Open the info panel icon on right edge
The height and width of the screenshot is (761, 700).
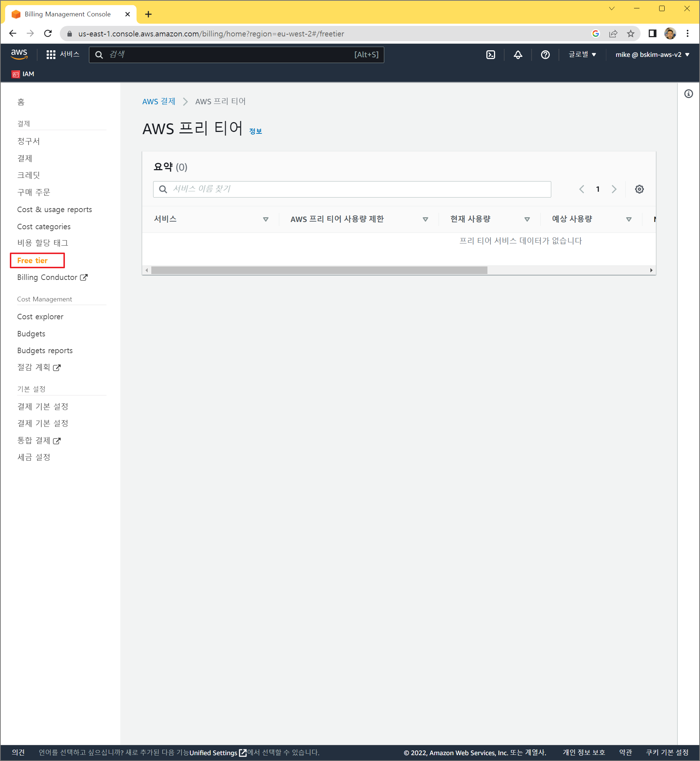[688, 94]
